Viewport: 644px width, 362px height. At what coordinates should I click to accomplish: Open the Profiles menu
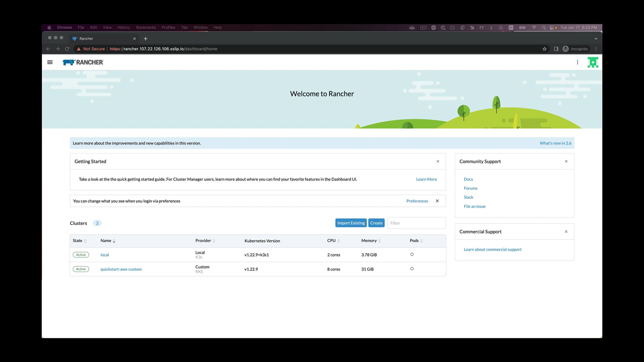169,27
